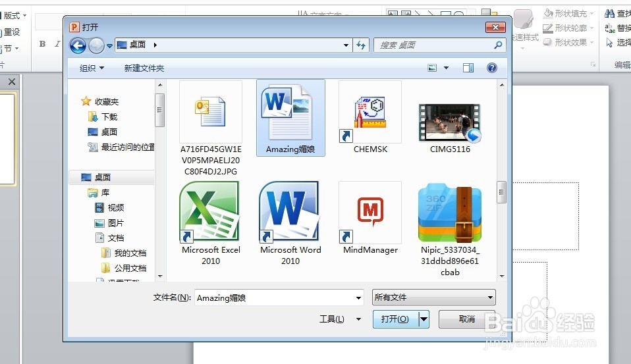Toggle the preview pane icon
Viewport: 631px width, 364px height.
click(x=468, y=68)
